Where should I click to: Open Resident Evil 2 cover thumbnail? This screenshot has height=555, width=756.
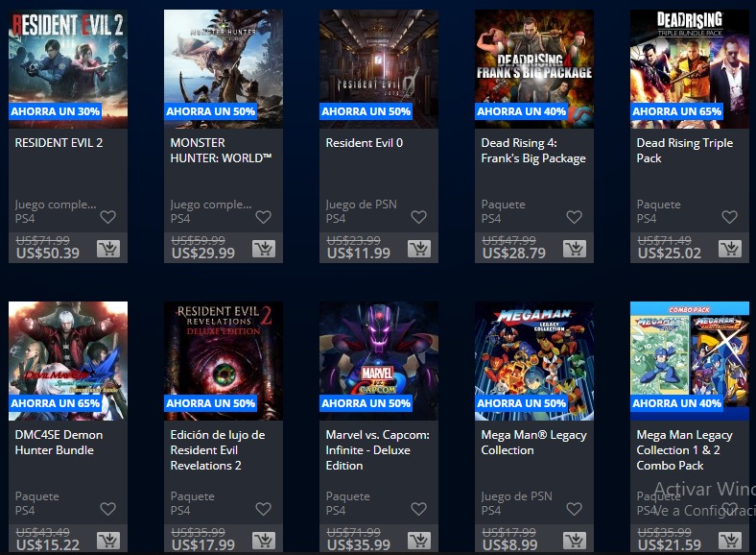coord(68,69)
